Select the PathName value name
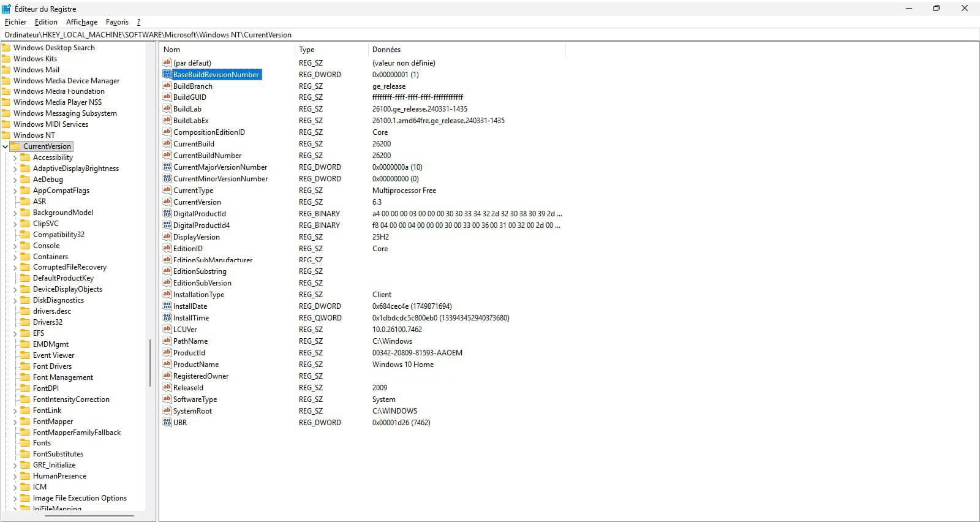 click(x=190, y=341)
